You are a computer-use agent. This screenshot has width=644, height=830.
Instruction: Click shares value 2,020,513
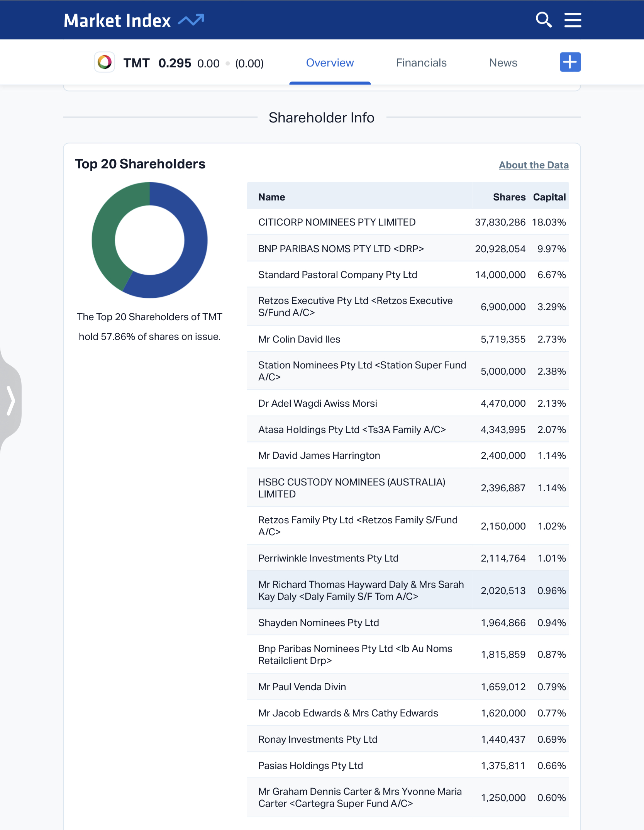coord(503,591)
